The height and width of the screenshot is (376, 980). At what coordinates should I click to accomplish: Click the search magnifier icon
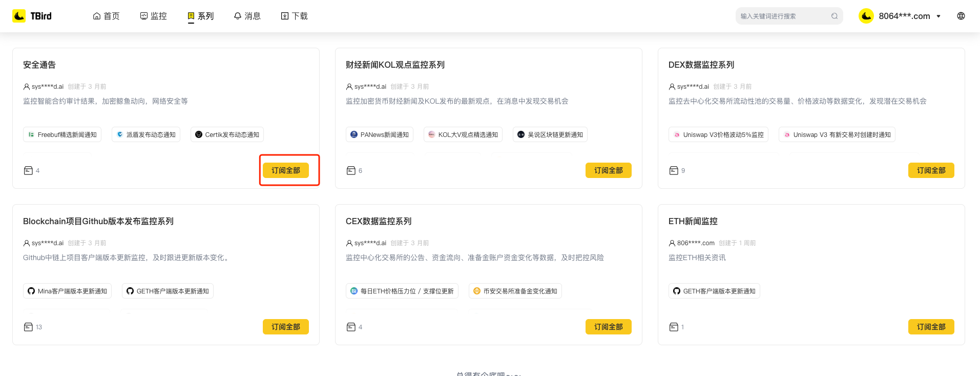(835, 16)
